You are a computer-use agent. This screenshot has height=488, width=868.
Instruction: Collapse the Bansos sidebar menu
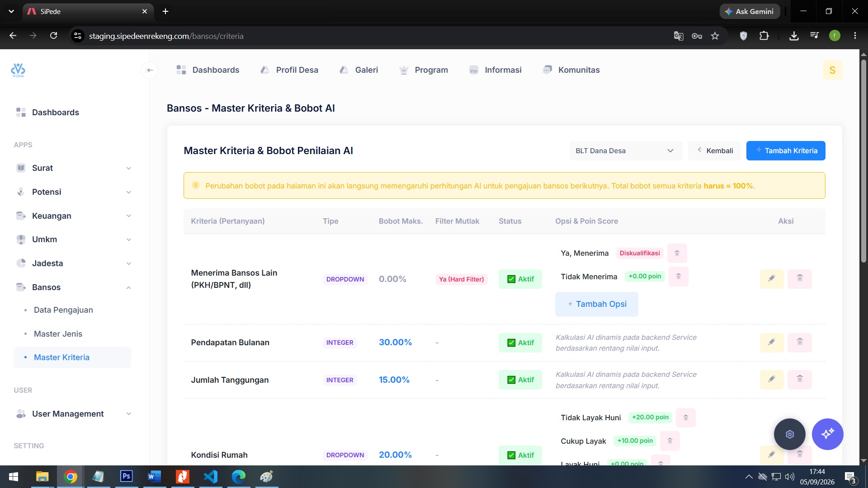pos(72,287)
